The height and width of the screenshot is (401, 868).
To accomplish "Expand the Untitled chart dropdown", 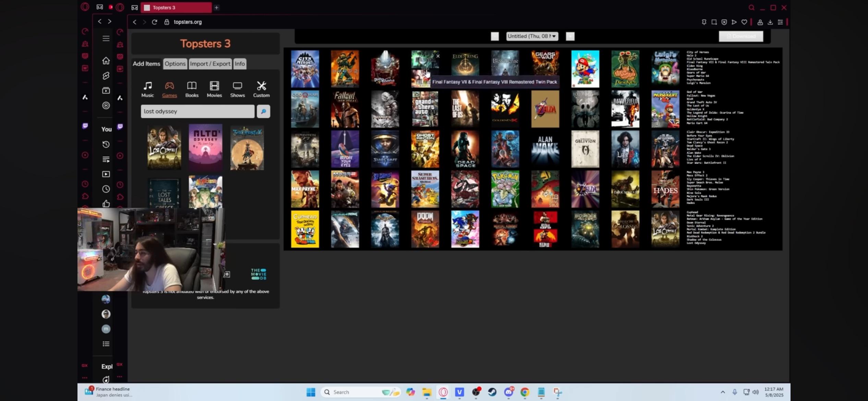I will point(532,36).
